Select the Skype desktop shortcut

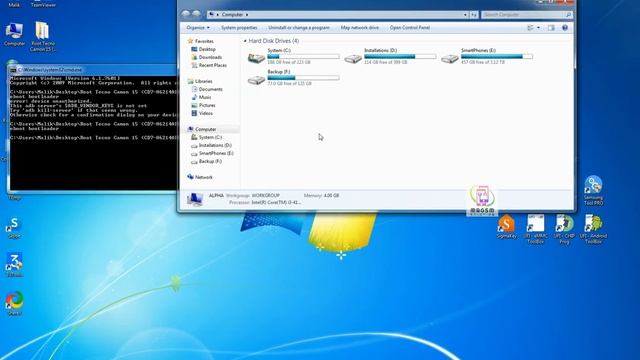14,228
